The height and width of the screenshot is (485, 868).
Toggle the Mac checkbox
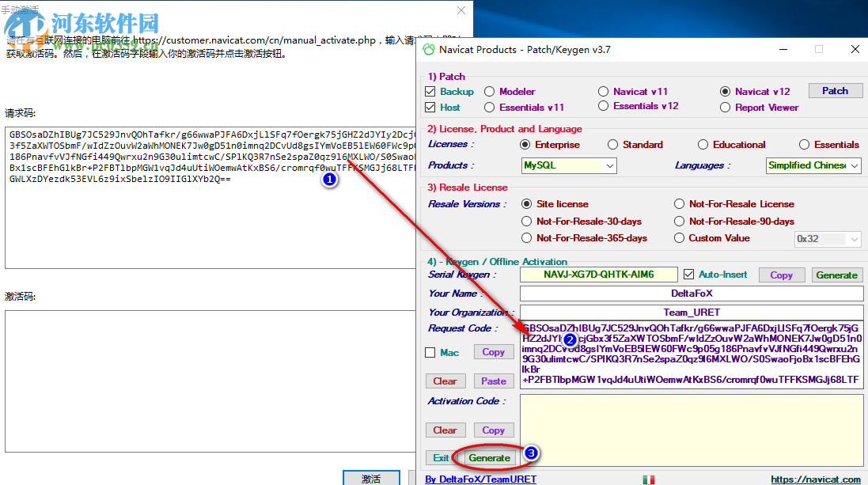click(430, 353)
